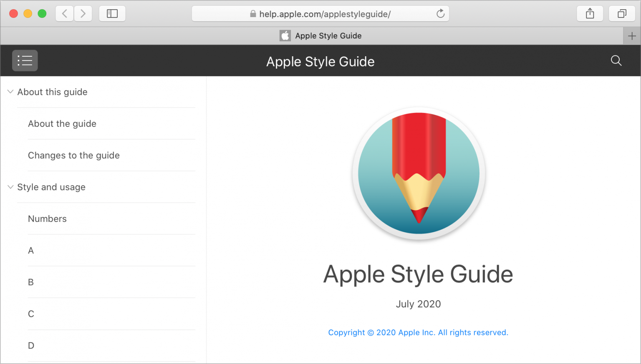Click the Apple logo favicon in the tab
The image size is (641, 364).
pyautogui.click(x=285, y=36)
